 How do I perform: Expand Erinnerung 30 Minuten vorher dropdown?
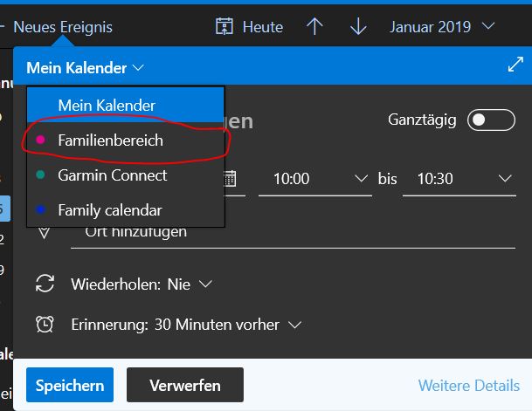(x=186, y=325)
